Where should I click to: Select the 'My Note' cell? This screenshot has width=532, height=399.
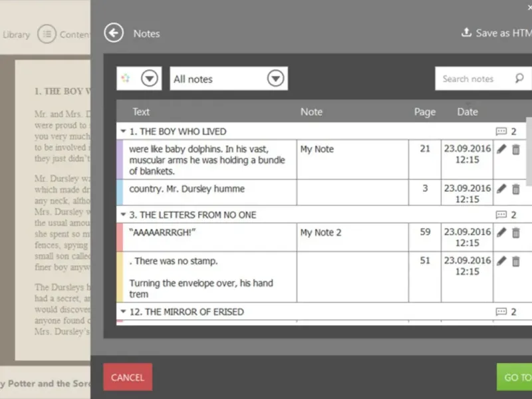tap(352, 160)
